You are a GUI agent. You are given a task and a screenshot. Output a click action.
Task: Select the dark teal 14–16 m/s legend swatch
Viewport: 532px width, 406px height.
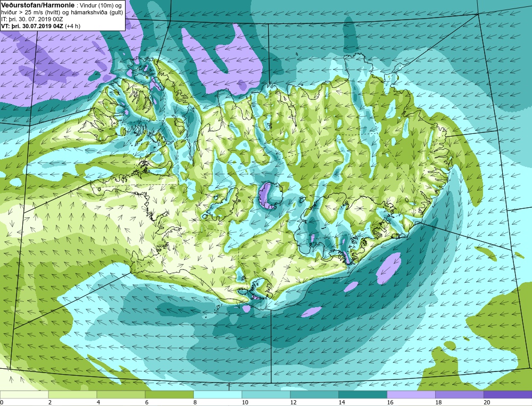363,394
